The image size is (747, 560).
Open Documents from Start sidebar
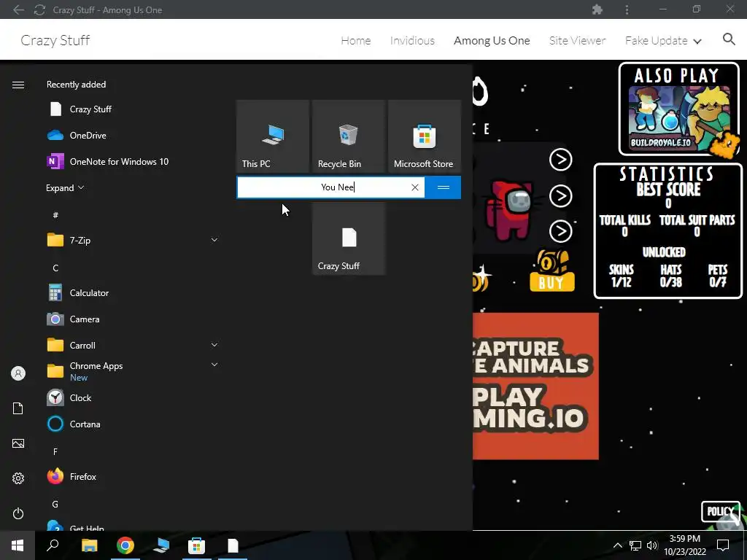point(18,408)
